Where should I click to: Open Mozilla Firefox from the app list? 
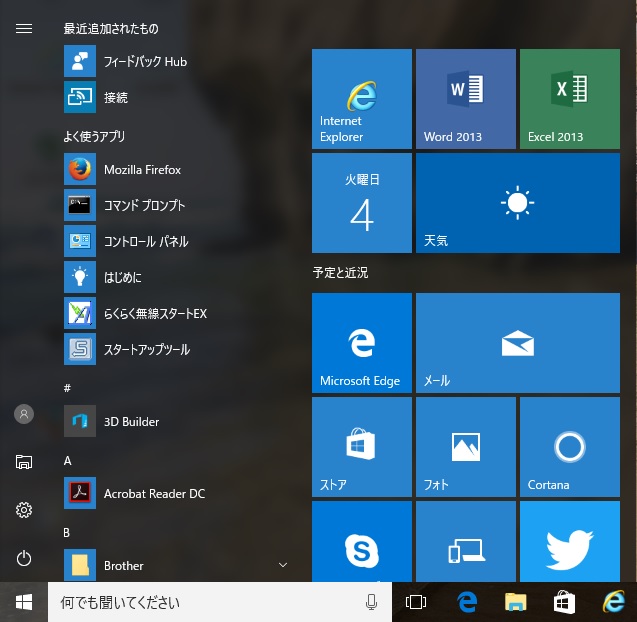point(177,169)
